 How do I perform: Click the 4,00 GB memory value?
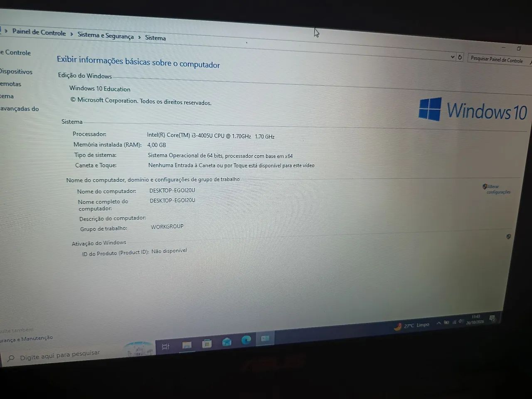(x=157, y=145)
